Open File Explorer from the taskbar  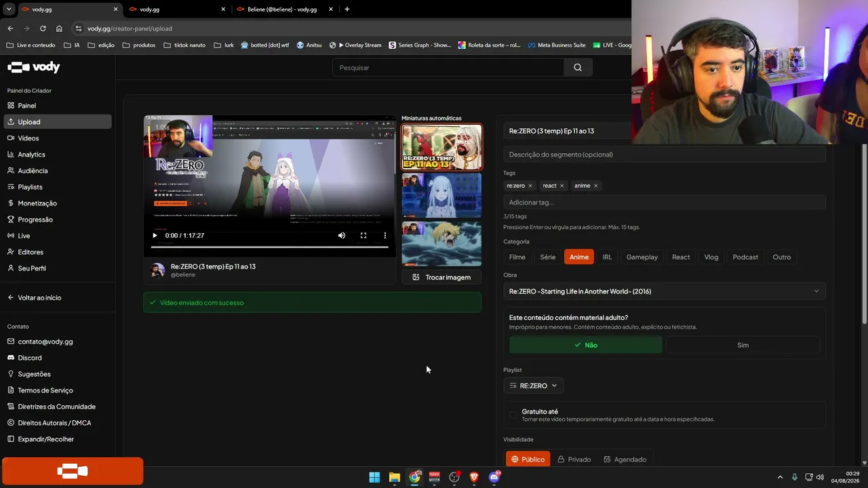click(x=395, y=477)
